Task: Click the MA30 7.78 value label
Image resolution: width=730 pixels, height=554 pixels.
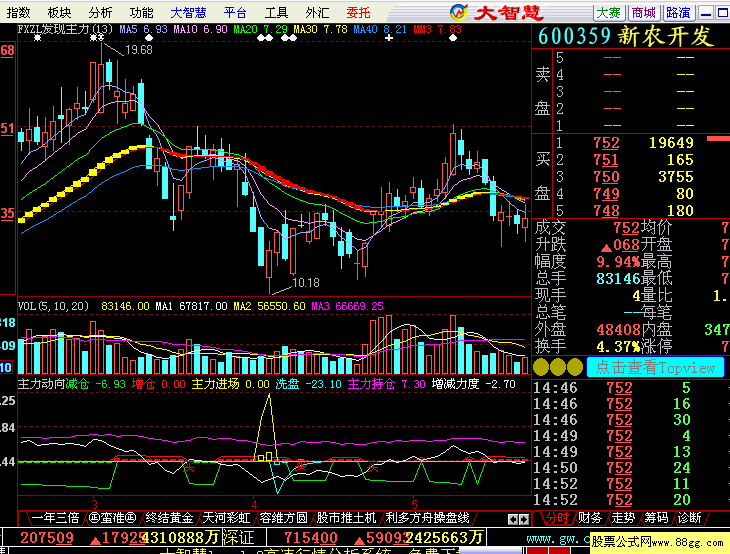Action: pyautogui.click(x=320, y=29)
